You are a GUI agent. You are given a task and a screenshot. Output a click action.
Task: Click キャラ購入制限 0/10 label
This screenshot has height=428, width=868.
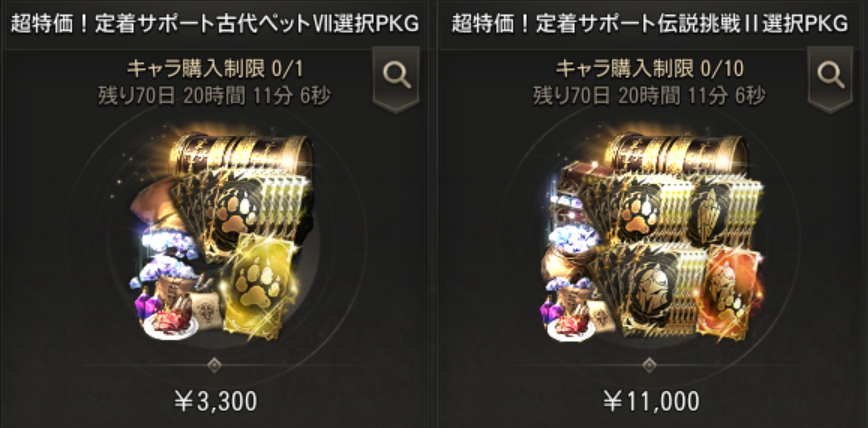coord(650,69)
